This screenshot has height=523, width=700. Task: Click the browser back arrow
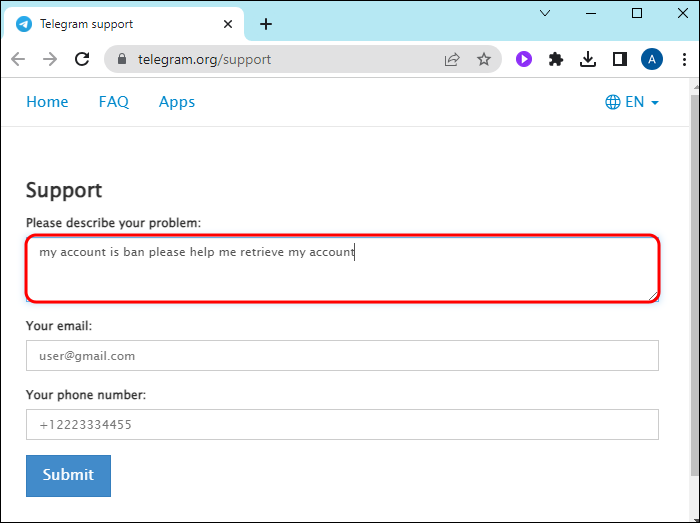point(18,59)
